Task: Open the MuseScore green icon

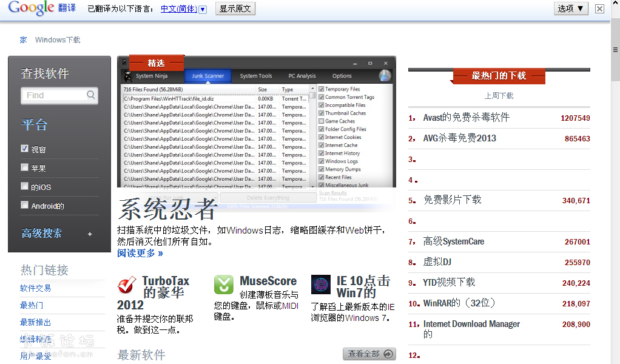Action: (224, 285)
